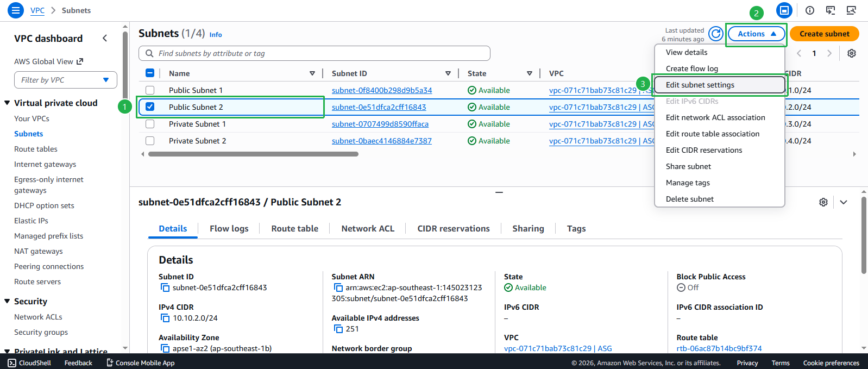The image size is (868, 369).
Task: Open the Filter by VPC dropdown
Action: pos(66,80)
